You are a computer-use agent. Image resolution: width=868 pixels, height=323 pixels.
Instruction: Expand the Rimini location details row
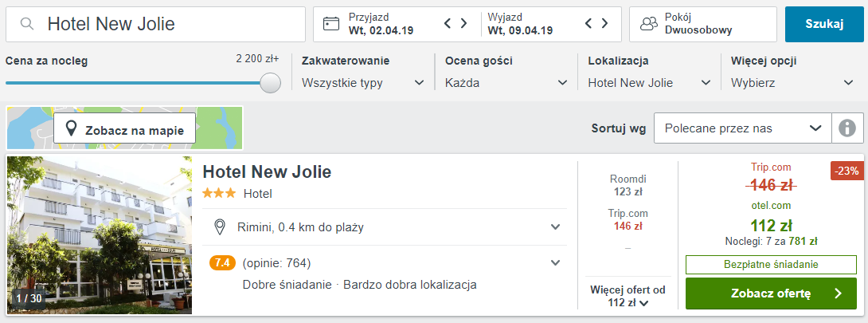[x=385, y=227]
